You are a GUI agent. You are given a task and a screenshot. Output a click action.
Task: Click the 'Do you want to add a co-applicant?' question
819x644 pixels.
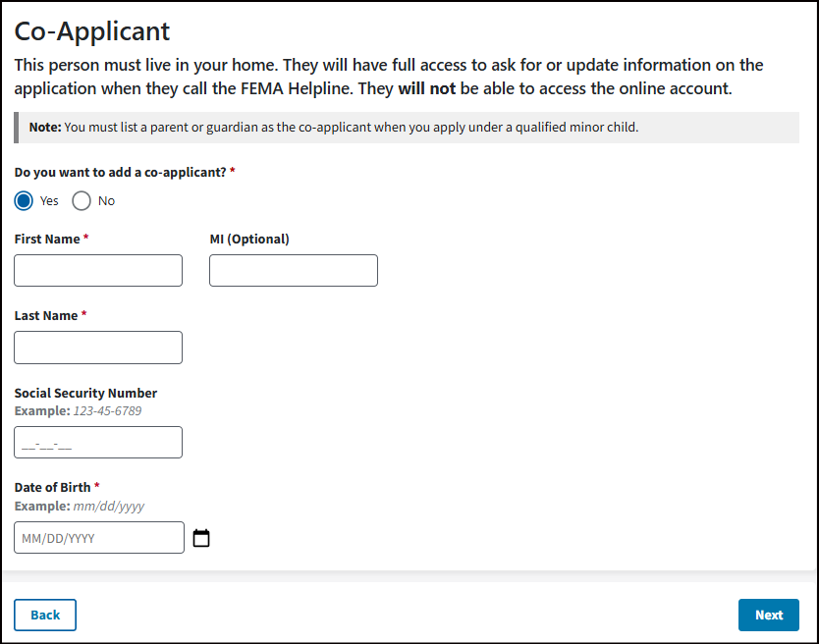120,172
